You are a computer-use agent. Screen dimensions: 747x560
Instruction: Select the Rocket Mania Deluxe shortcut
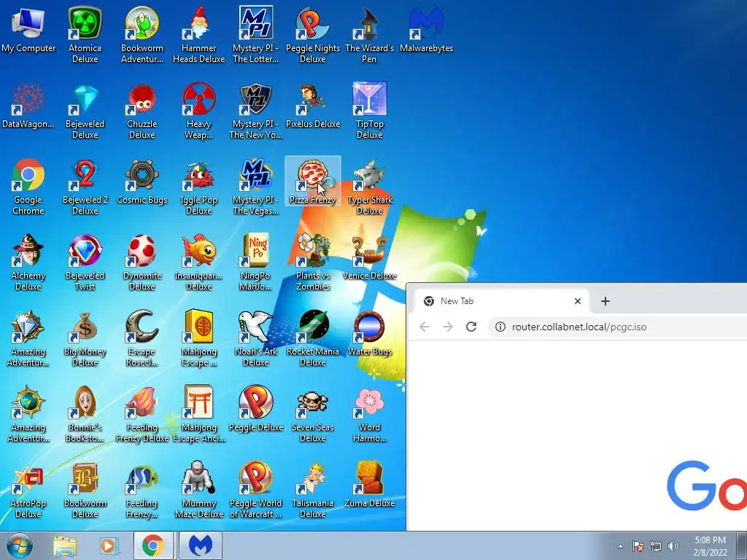coord(312,338)
